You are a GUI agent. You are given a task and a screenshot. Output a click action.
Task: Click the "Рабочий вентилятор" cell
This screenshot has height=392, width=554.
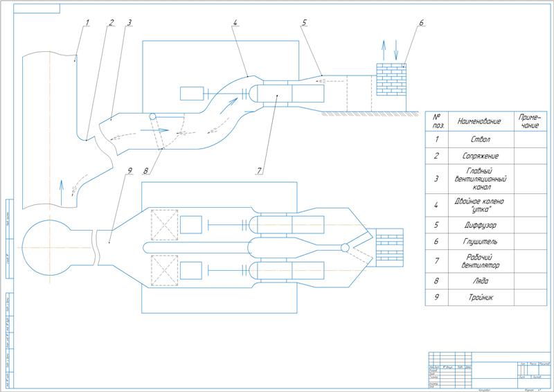[x=481, y=261]
